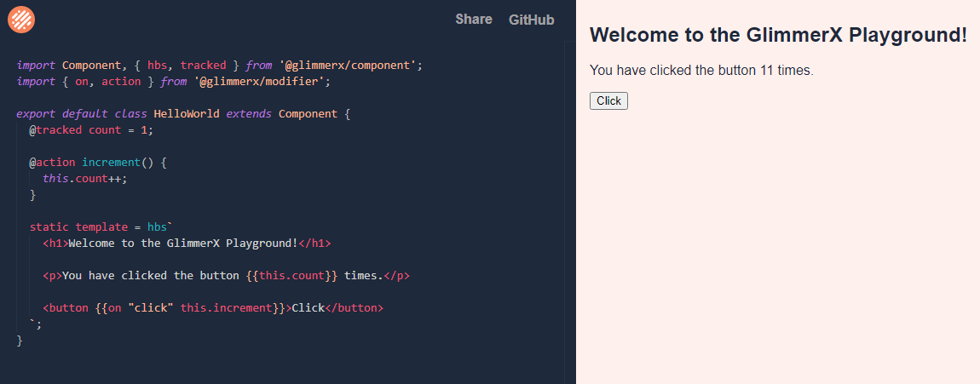
Task: Click the "You have clicked" preview paragraph
Action: (x=701, y=71)
